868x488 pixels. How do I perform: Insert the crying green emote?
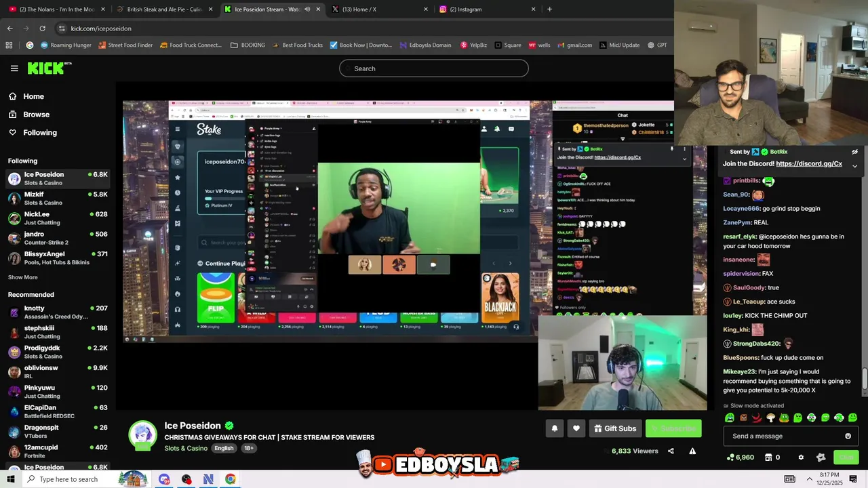[x=730, y=418]
